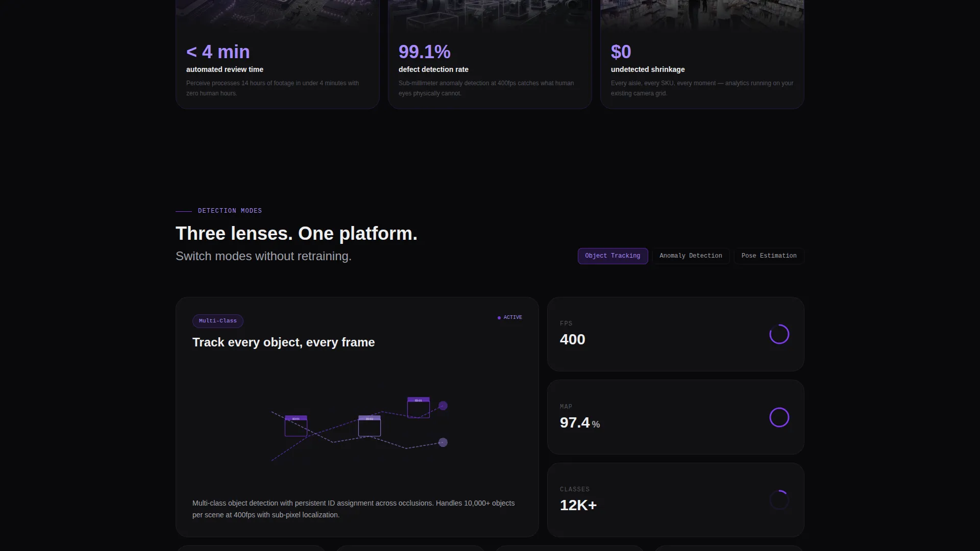Image resolution: width=980 pixels, height=551 pixels.
Task: Click the Classes 12K+ stat card
Action: tap(676, 500)
